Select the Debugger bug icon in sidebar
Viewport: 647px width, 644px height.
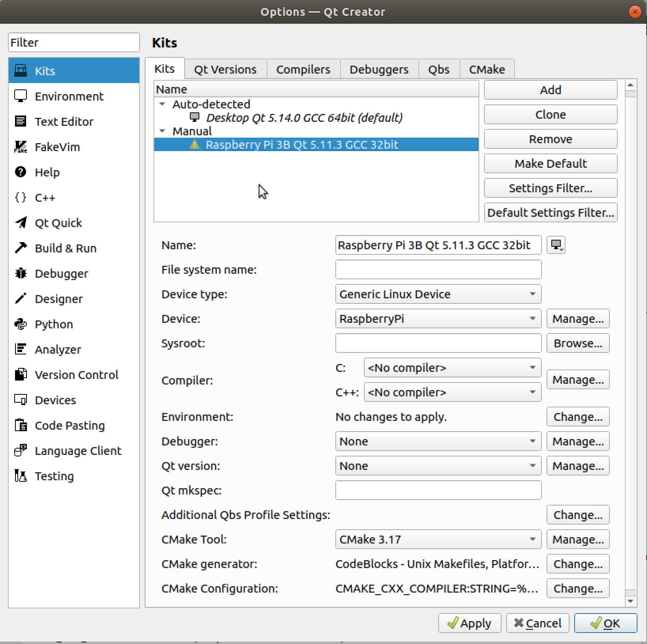[21, 274]
